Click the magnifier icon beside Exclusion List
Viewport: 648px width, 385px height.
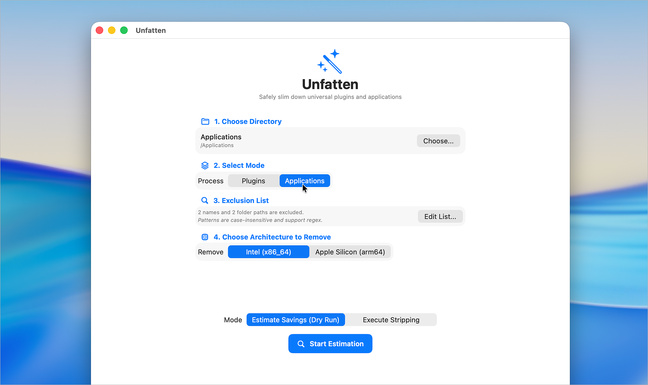click(205, 200)
